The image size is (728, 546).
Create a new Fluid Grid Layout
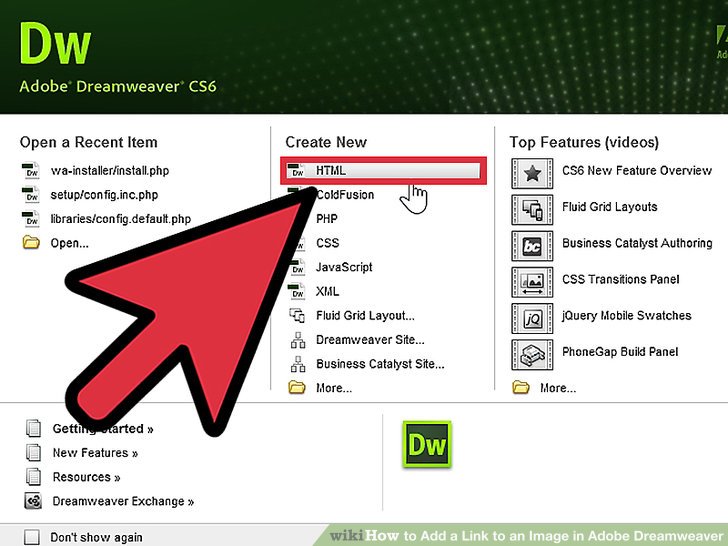click(x=364, y=316)
